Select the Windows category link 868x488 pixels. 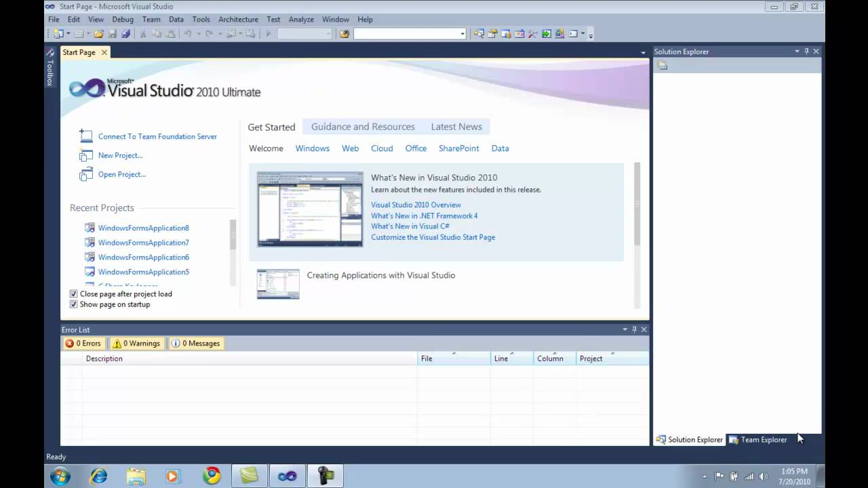pos(312,148)
